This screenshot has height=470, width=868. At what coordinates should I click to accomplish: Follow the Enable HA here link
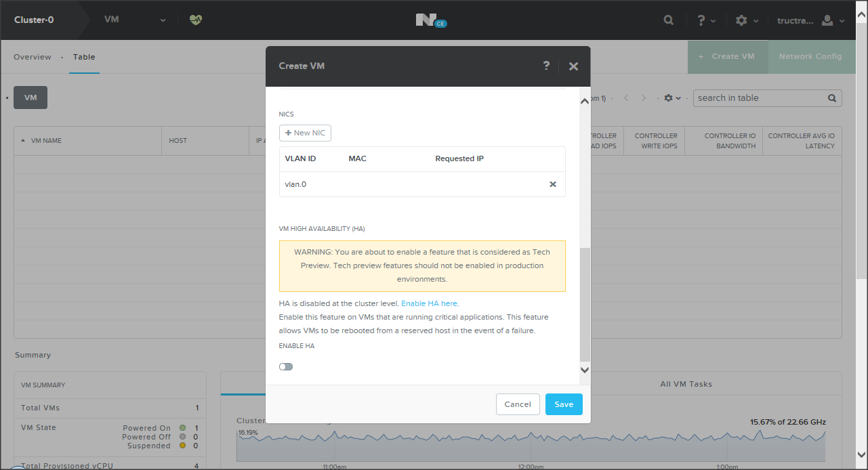click(429, 303)
